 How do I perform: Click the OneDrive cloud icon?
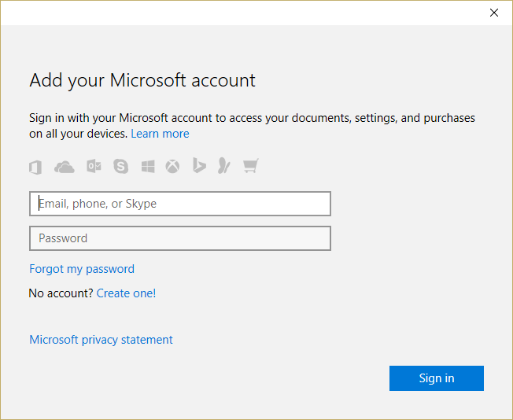click(x=65, y=167)
